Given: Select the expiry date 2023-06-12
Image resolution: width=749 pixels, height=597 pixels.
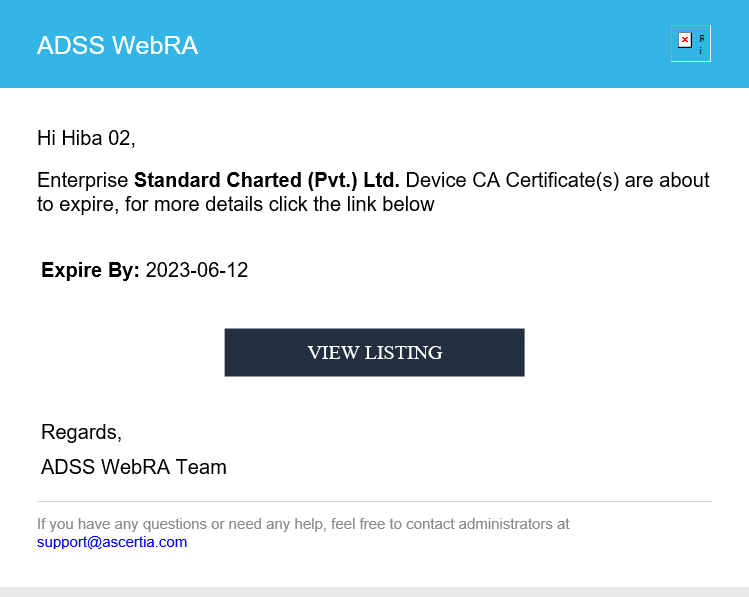Looking at the screenshot, I should point(197,270).
